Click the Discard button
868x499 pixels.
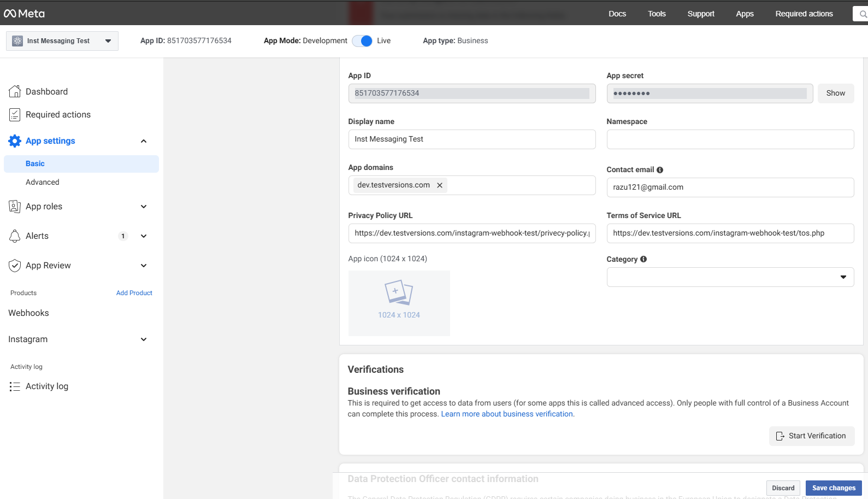783,488
